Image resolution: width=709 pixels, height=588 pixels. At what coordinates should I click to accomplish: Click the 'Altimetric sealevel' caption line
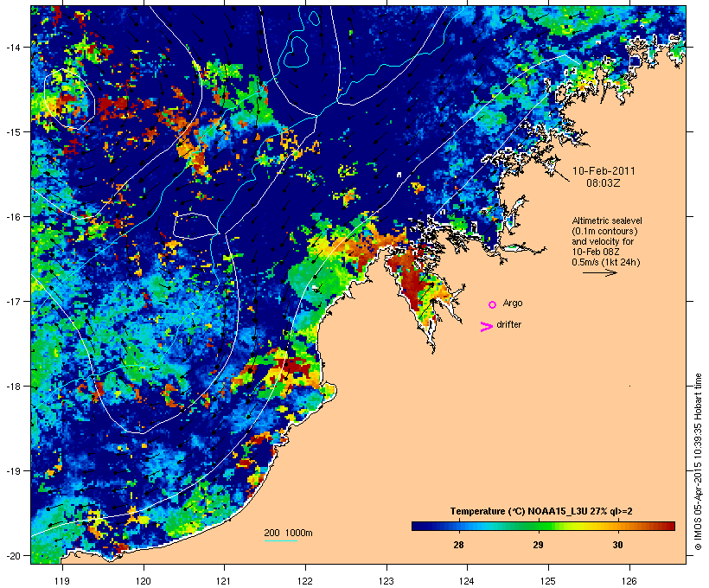(607, 220)
